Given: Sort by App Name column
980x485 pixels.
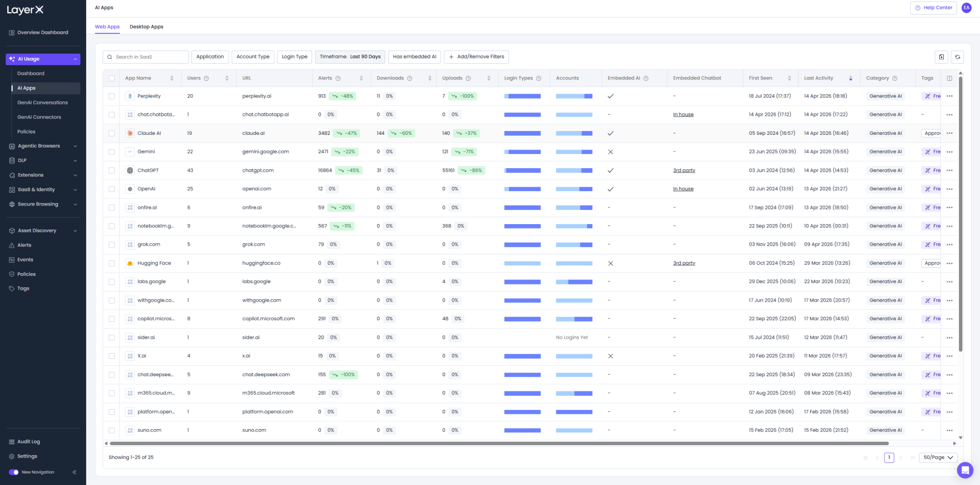Looking at the screenshot, I should [171, 78].
